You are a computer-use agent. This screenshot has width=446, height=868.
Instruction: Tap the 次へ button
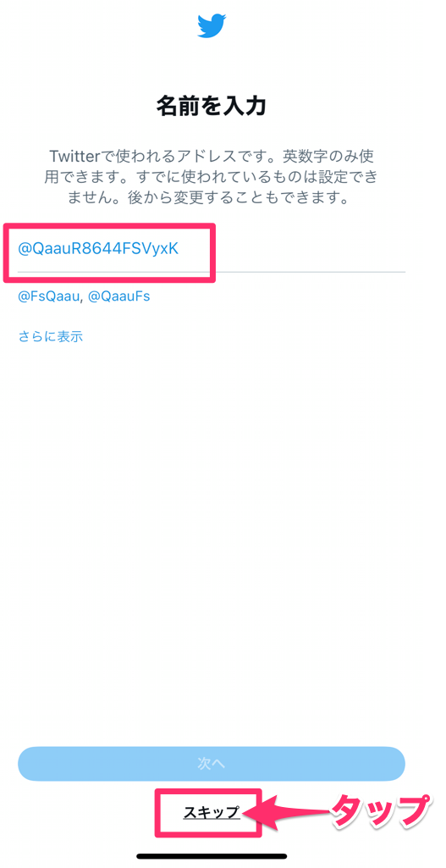click(x=212, y=764)
